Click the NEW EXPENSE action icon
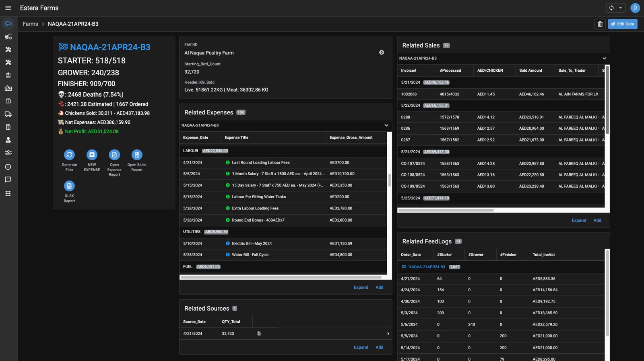The height and width of the screenshot is (361, 644). (x=92, y=155)
